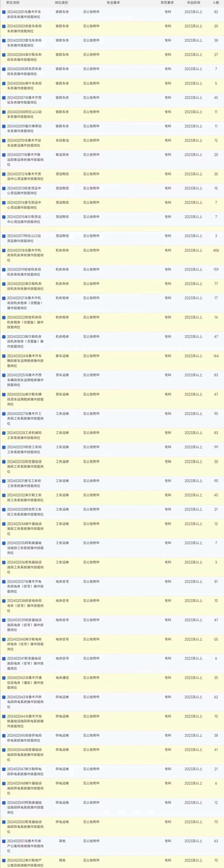Check the 2024002051乌鲁木齐房产公寓段 row box
Screen dimensions: 224x868
[4, 841]
